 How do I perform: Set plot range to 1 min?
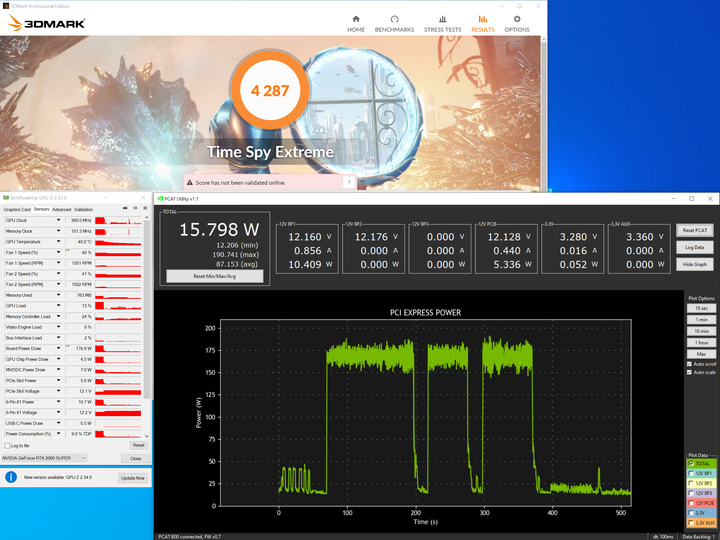701,320
